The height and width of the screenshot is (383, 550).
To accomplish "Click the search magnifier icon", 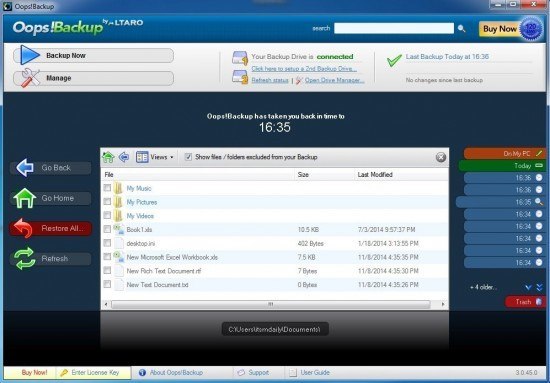I will coord(462,28).
